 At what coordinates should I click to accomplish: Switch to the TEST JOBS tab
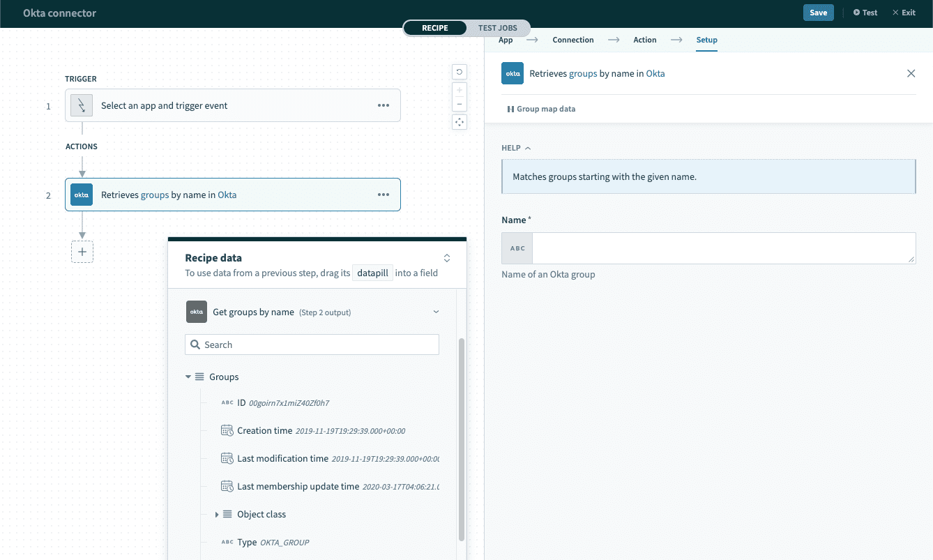tap(498, 27)
